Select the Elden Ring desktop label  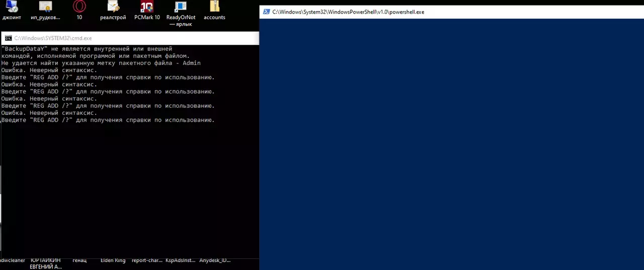[113, 260]
